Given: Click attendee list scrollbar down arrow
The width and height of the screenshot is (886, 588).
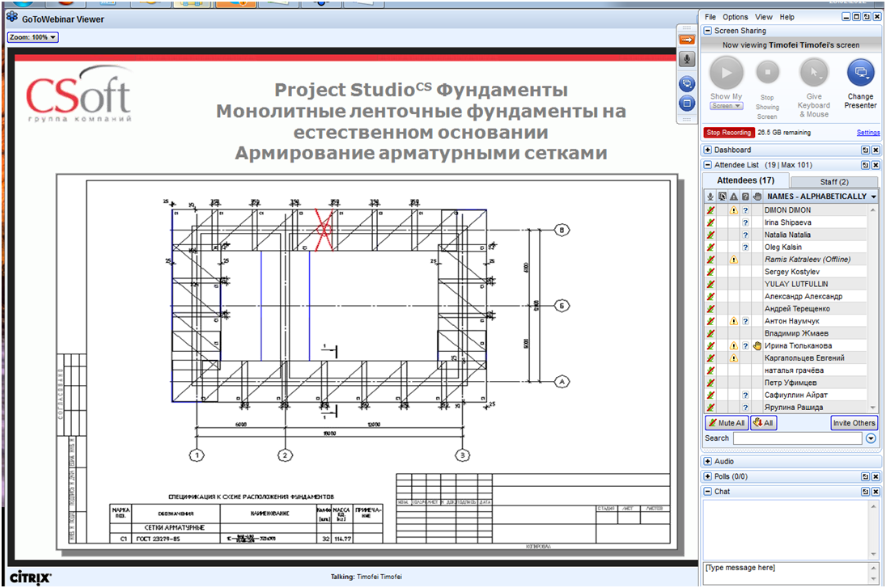Looking at the screenshot, I should click(x=873, y=408).
